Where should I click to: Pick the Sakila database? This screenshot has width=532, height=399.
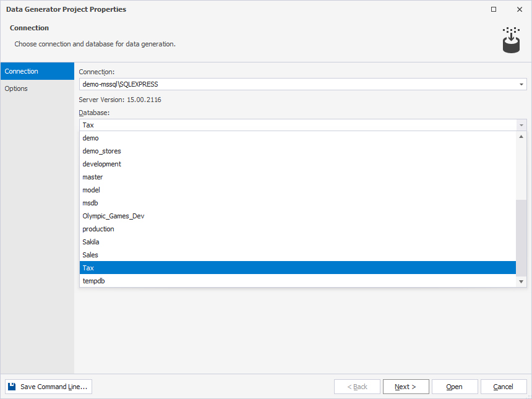pyautogui.click(x=298, y=242)
